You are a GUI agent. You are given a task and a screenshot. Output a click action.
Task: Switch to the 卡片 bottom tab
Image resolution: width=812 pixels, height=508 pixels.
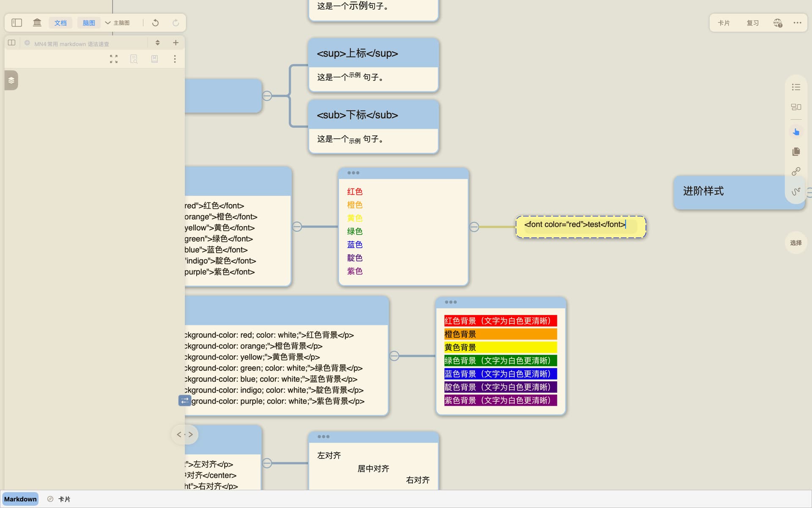(x=64, y=499)
